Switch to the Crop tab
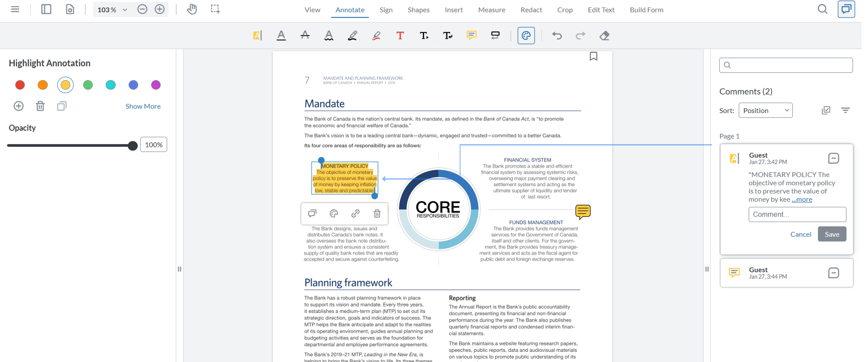Screen dimensions: 868x362 pos(565,10)
